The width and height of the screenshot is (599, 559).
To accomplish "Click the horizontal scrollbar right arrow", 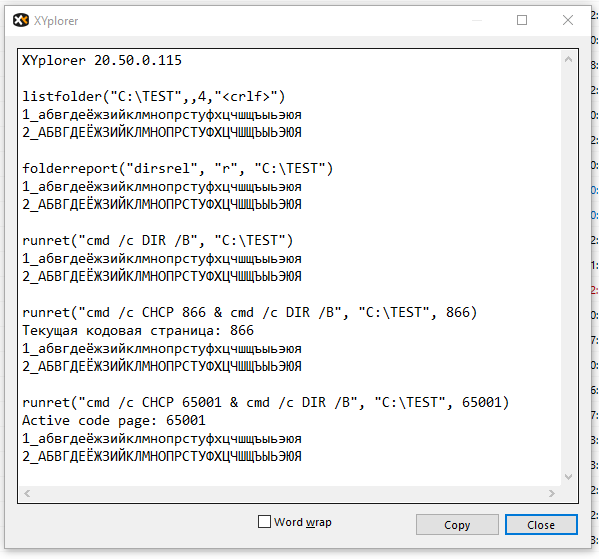I will coord(551,493).
